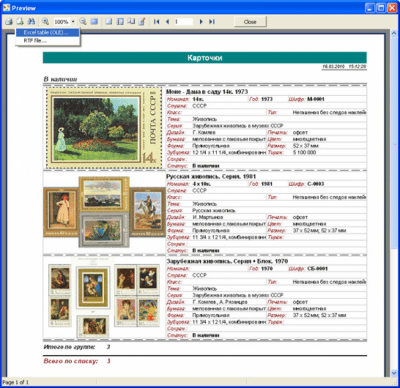Go to first page arrow
The height and width of the screenshot is (388, 400).
[x=156, y=22]
